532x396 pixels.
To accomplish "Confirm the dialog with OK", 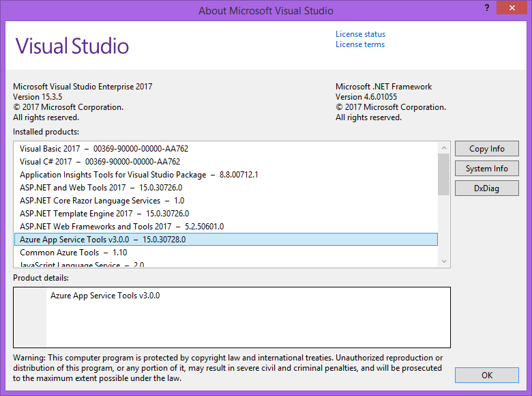I will point(486,376).
